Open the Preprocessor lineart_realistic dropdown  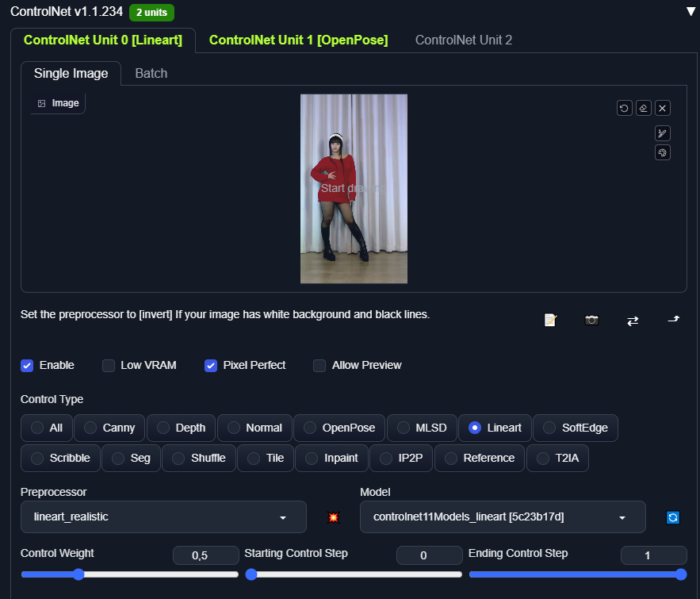coord(163,516)
